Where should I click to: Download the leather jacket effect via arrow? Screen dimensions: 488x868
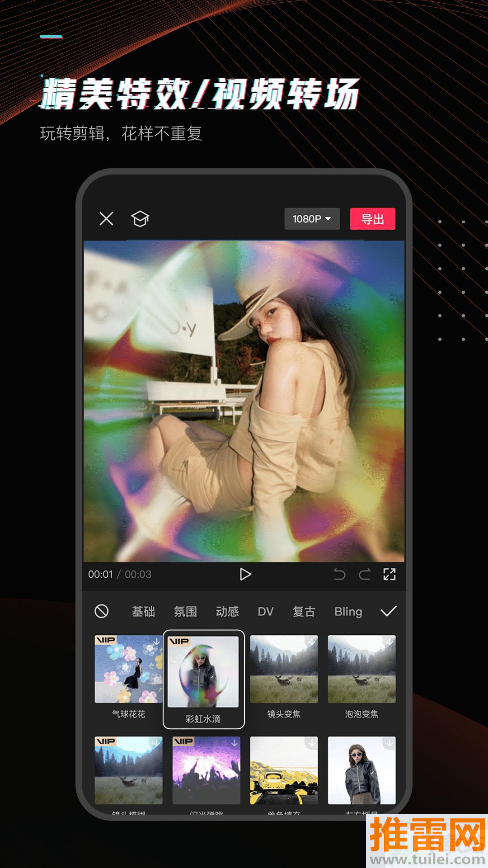(x=389, y=743)
